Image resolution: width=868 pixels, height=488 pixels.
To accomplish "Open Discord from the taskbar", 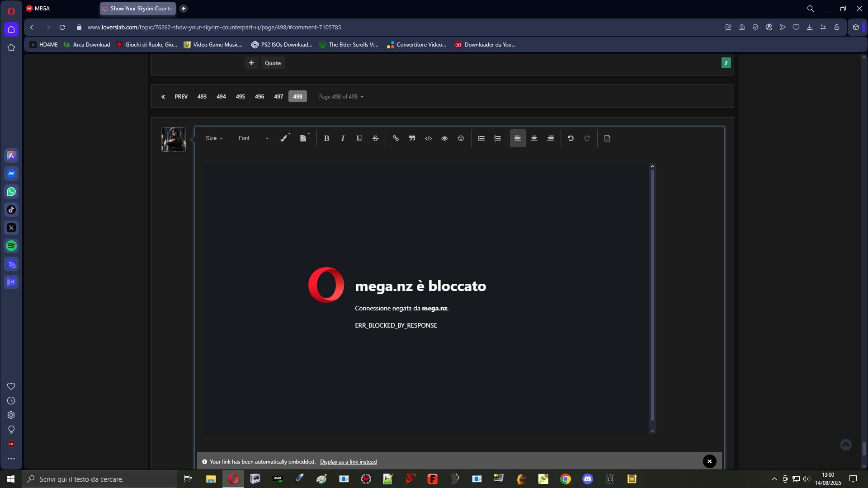I will tap(588, 479).
